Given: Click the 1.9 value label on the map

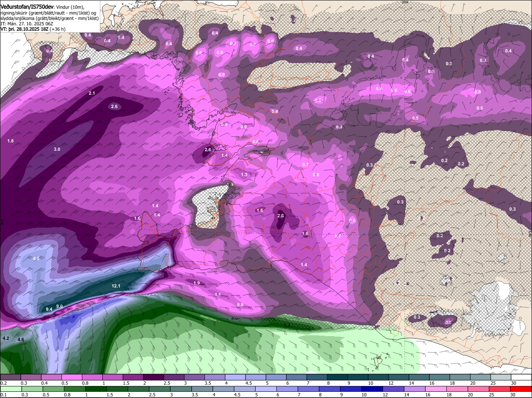Looking at the screenshot, I should pos(197,283).
